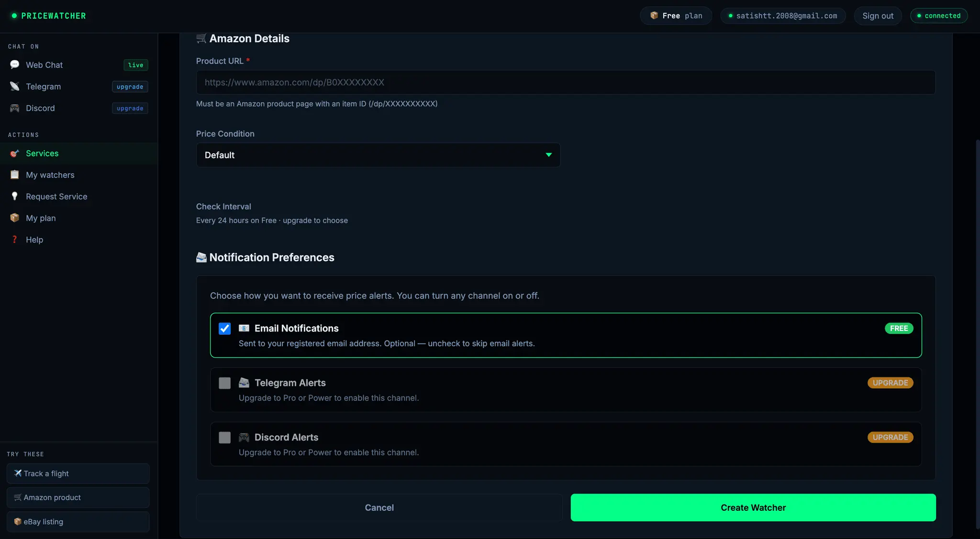Click the Telegram satellite icon in sidebar
Viewport: 980px width, 539px height.
pos(15,86)
